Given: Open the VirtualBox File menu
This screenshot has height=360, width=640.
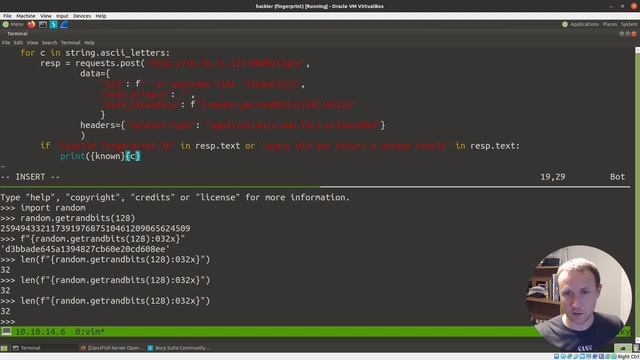Looking at the screenshot, I should [7, 16].
